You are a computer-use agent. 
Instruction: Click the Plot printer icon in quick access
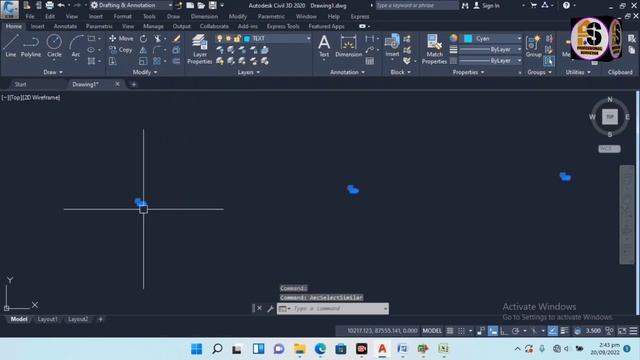pos(49,5)
